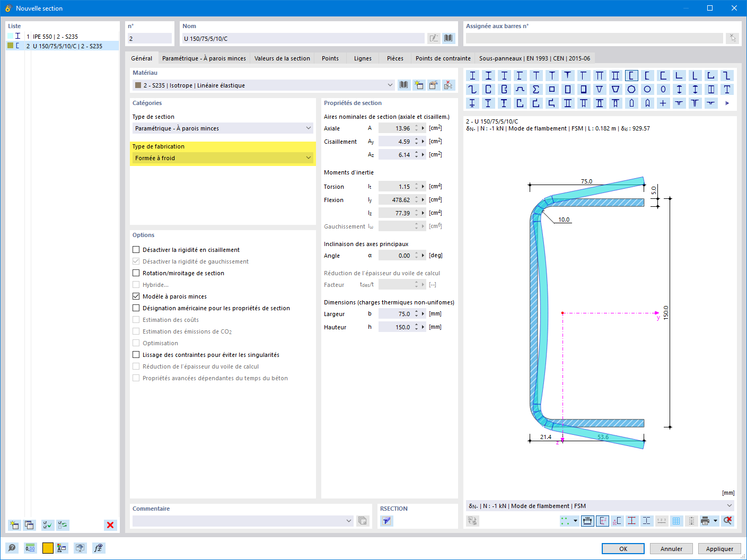Open the Points tab

coord(330,58)
